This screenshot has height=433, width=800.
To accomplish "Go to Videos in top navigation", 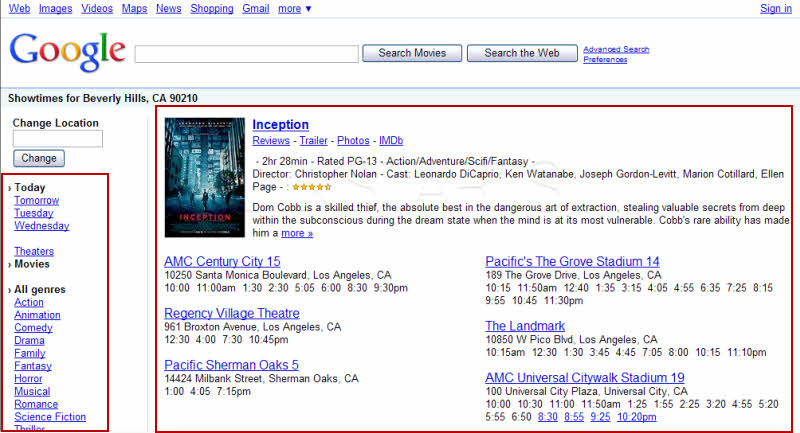I will (97, 9).
